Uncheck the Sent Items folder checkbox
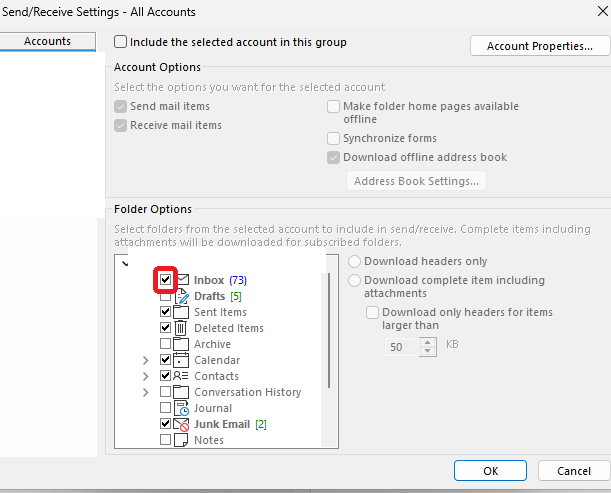611x493 pixels. [166, 312]
